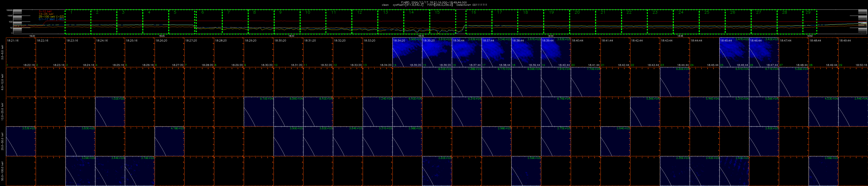Click the '18:40' light curve time tick
This screenshot has height=186, width=868.
pyautogui.click(x=551, y=36)
